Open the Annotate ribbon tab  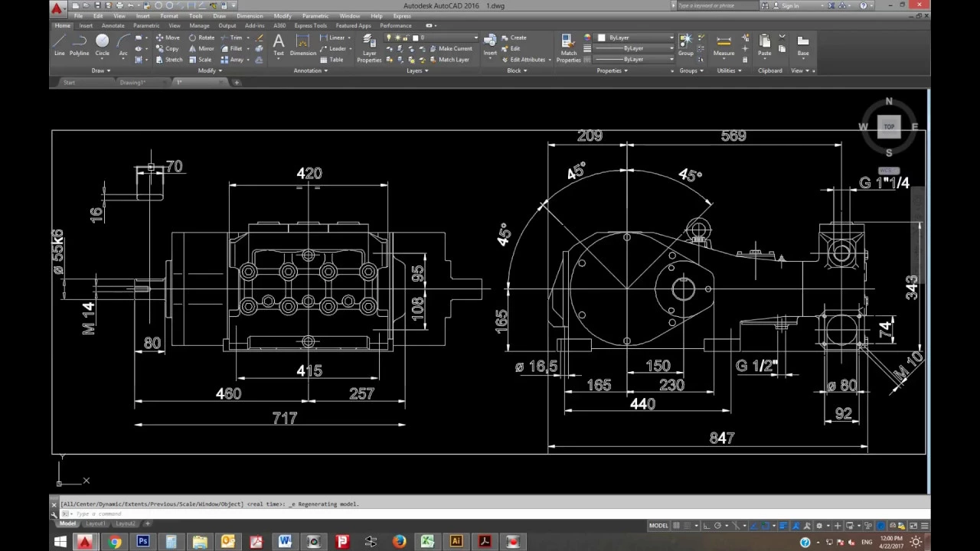tap(113, 25)
